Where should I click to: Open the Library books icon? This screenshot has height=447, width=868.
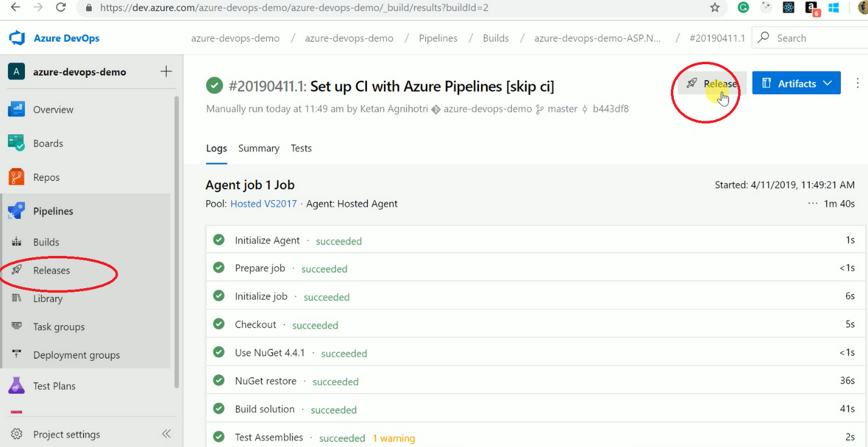coord(17,298)
